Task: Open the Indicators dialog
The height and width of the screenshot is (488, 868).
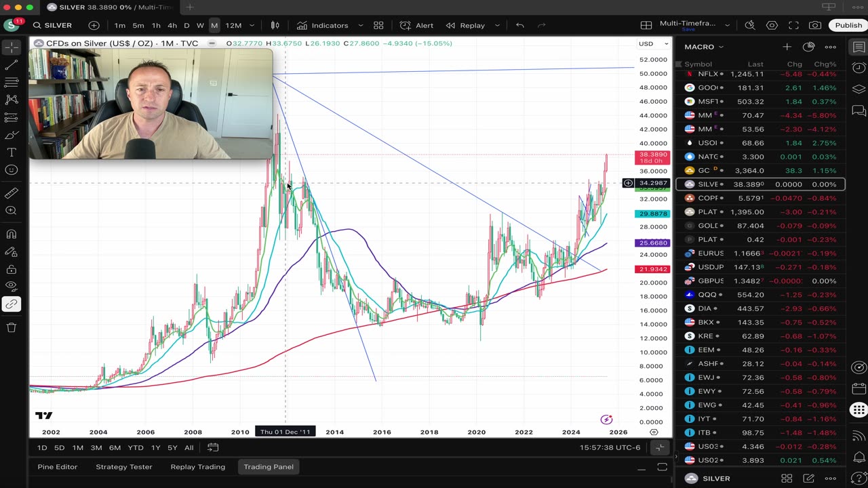Action: tap(322, 25)
